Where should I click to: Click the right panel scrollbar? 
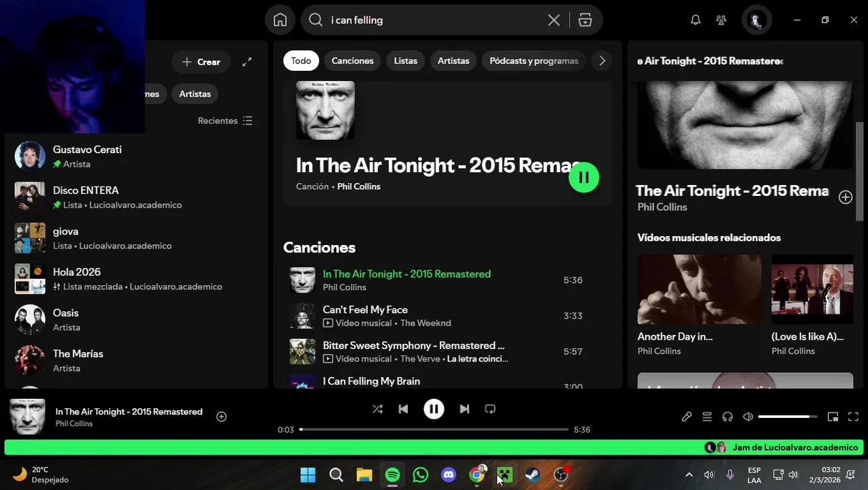860,171
